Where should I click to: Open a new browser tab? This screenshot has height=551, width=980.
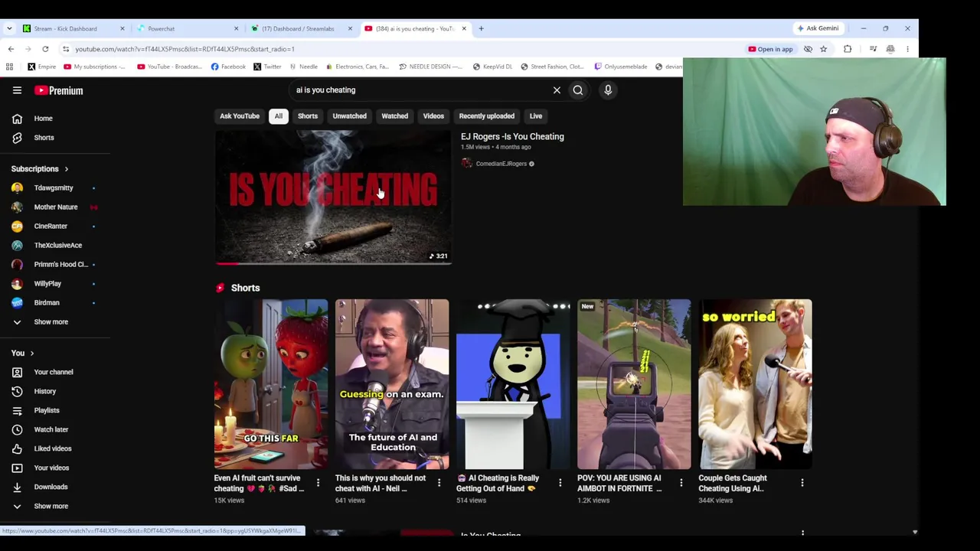click(x=481, y=28)
